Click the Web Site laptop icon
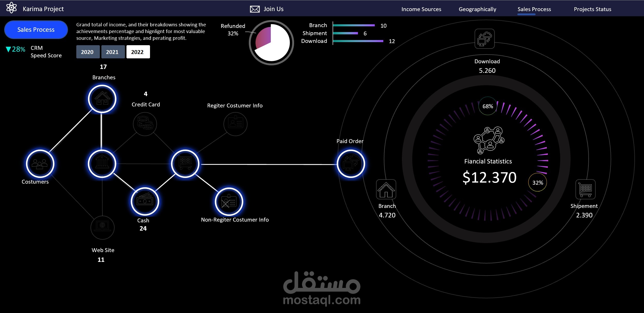 tap(102, 227)
